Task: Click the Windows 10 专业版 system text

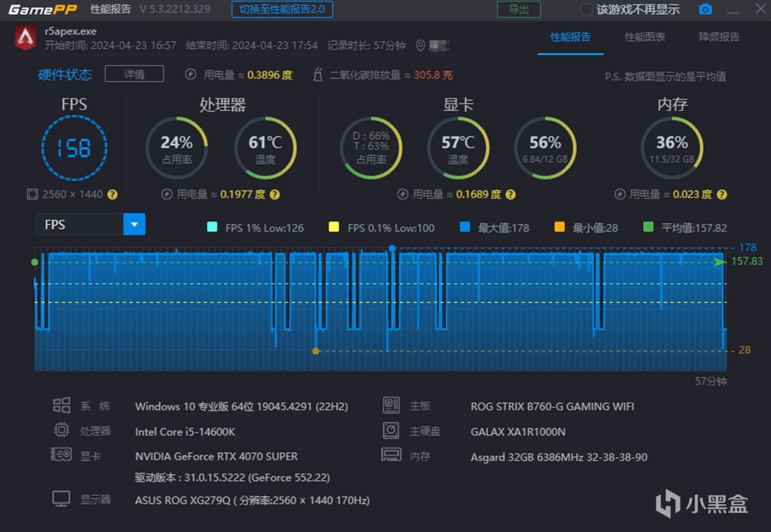Action: tap(242, 406)
